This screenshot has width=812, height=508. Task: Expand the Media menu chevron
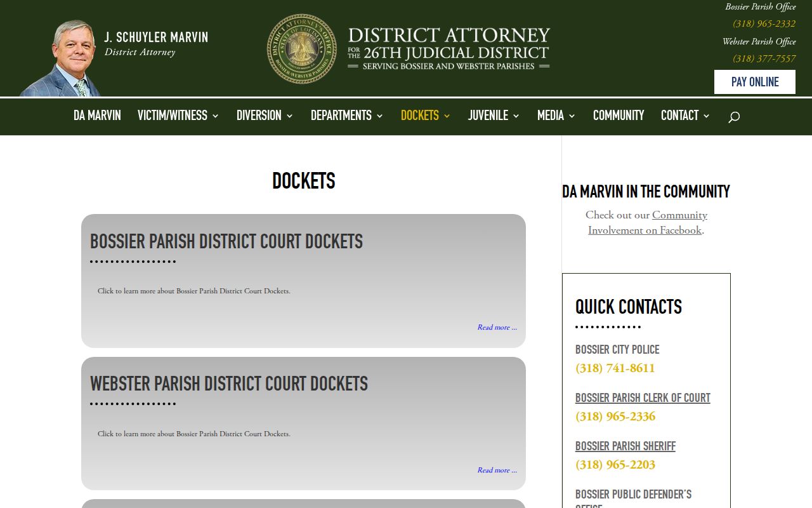(x=572, y=116)
